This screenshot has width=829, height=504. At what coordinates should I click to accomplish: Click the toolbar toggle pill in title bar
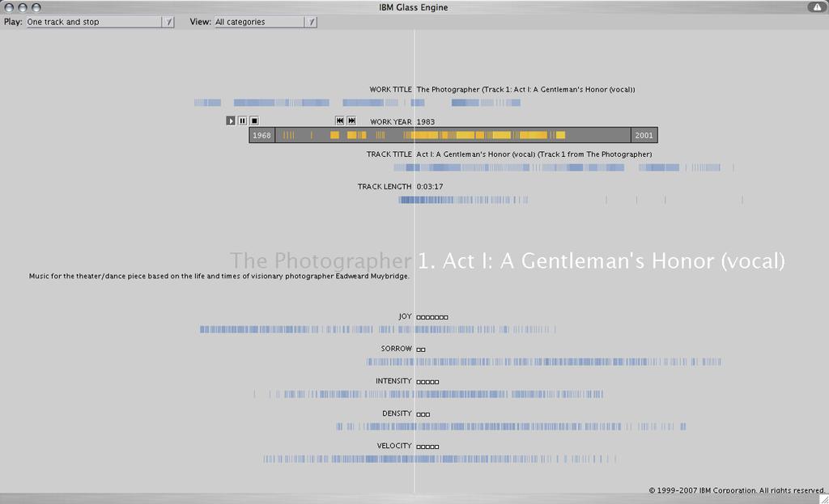coord(816,6)
